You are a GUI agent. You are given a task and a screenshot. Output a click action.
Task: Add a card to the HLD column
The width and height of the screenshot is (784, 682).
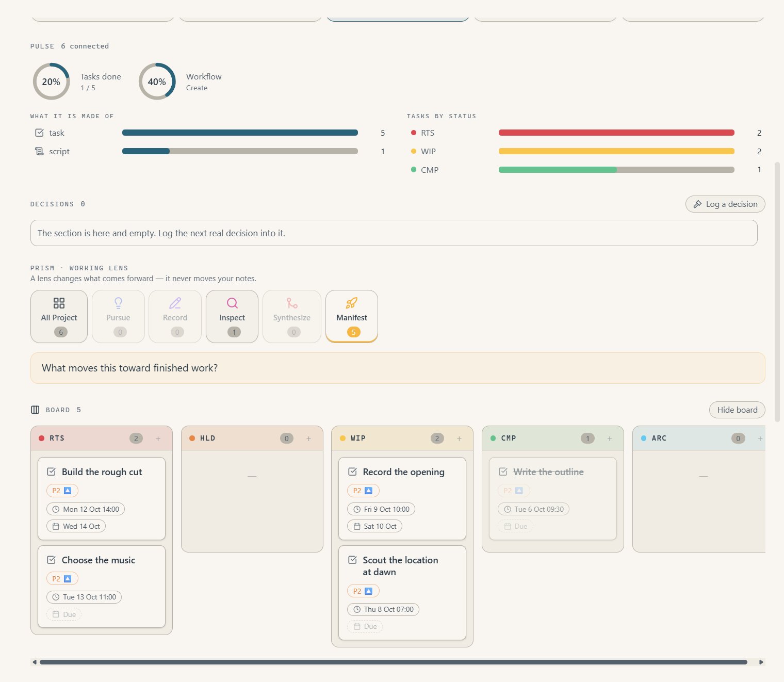309,439
